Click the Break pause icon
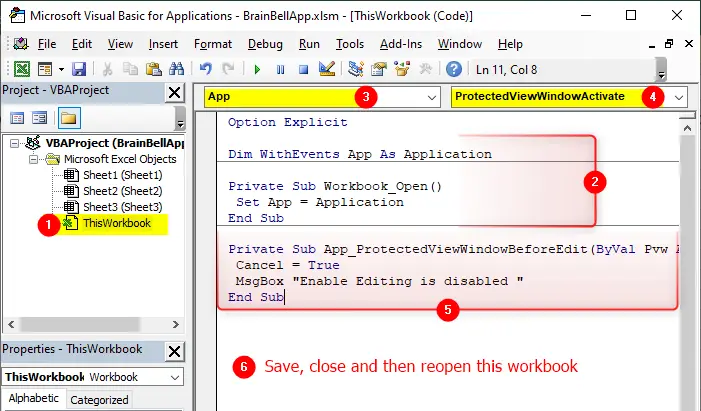This screenshot has height=411, width=701. [280, 69]
